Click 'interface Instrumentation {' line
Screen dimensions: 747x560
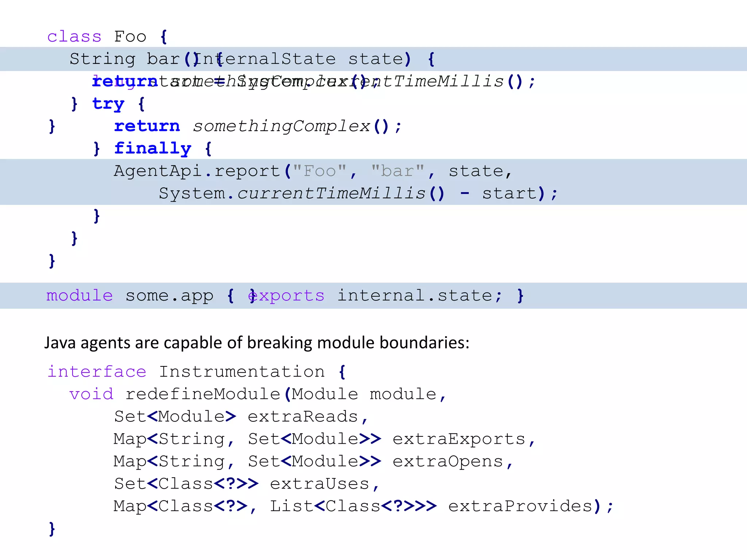click(197, 372)
